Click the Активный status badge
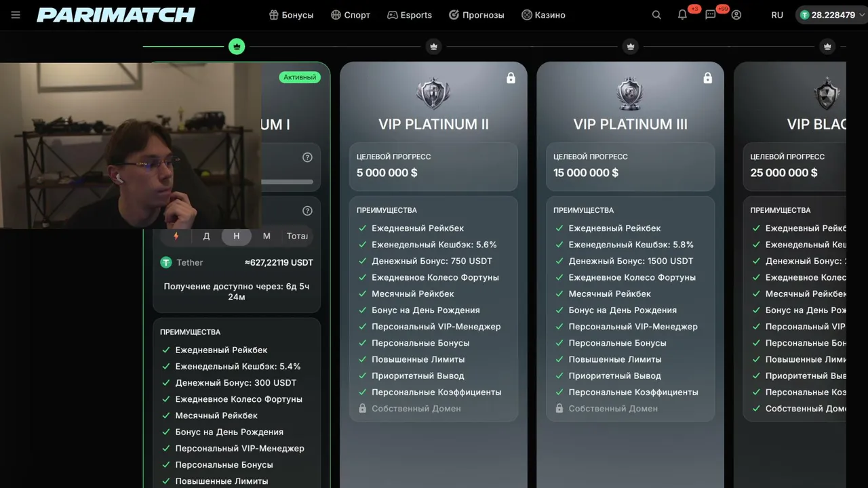This screenshot has width=868, height=488. (x=300, y=77)
